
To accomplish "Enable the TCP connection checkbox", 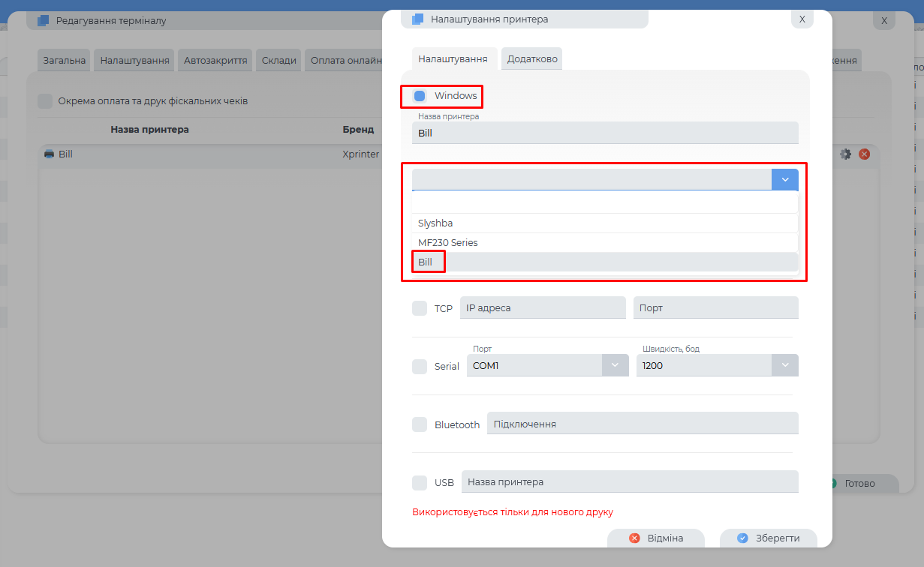I will coord(420,308).
